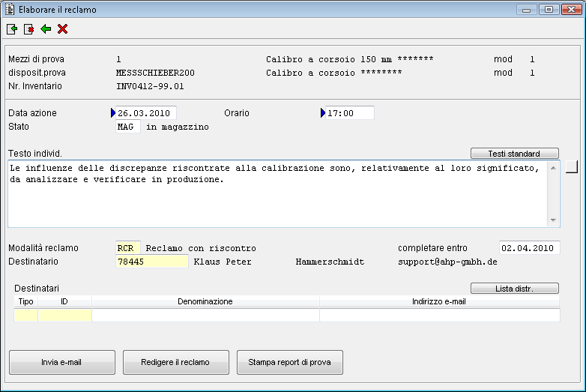This screenshot has height=392, width=586.
Task: Edit the Data azione date field
Action: pos(146,113)
